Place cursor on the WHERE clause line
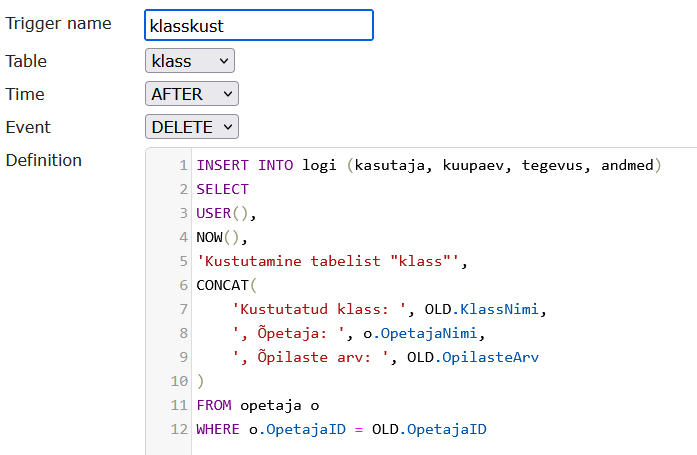The width and height of the screenshot is (697, 455). click(340, 429)
